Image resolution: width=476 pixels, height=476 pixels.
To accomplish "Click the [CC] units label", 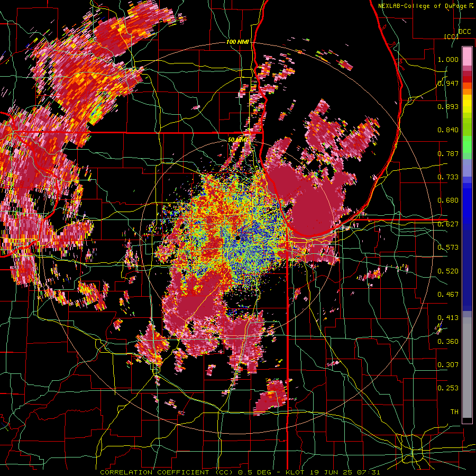I will tap(452, 36).
